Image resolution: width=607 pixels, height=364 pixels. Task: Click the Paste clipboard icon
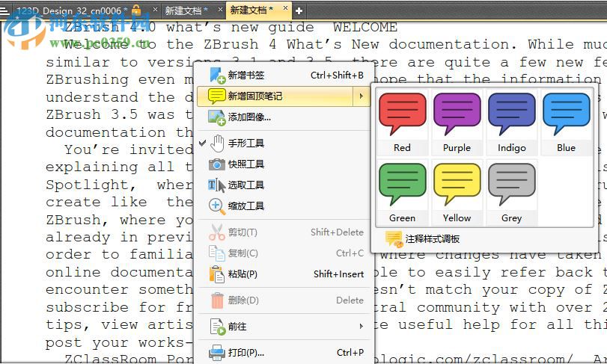click(217, 274)
